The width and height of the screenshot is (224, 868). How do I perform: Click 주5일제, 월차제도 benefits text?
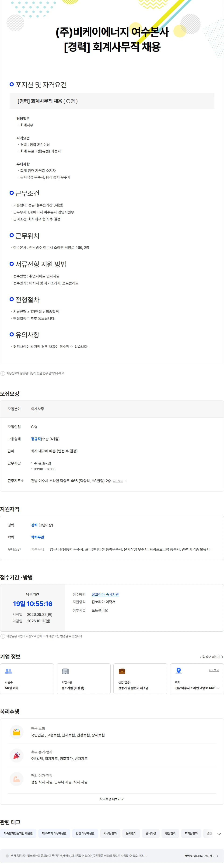click(59, 759)
